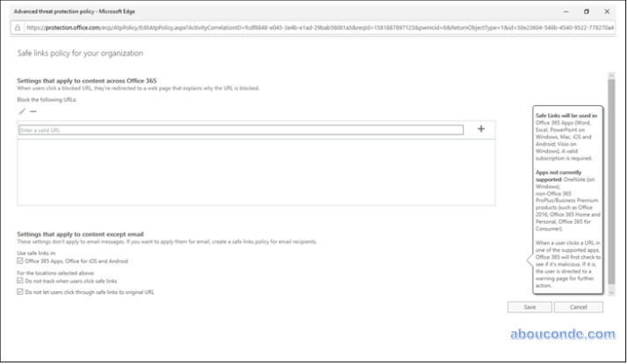Image resolution: width=627 pixels, height=364 pixels.
Task: Uncheck 'Do not track when users click'
Action: click(21, 281)
